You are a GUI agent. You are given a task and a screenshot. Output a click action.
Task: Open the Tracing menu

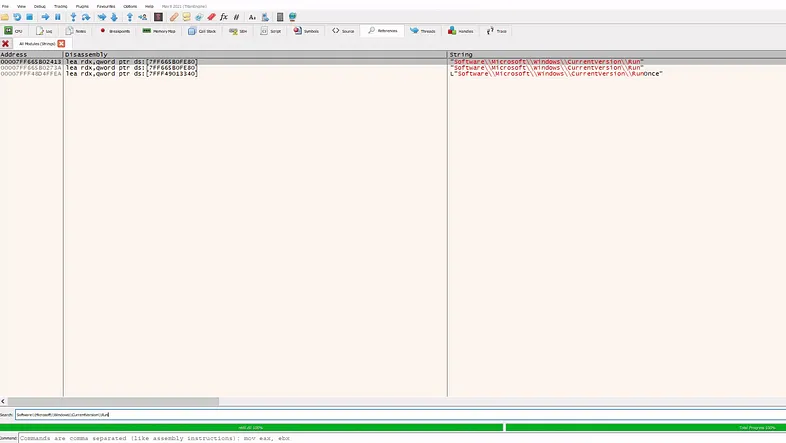61,7
